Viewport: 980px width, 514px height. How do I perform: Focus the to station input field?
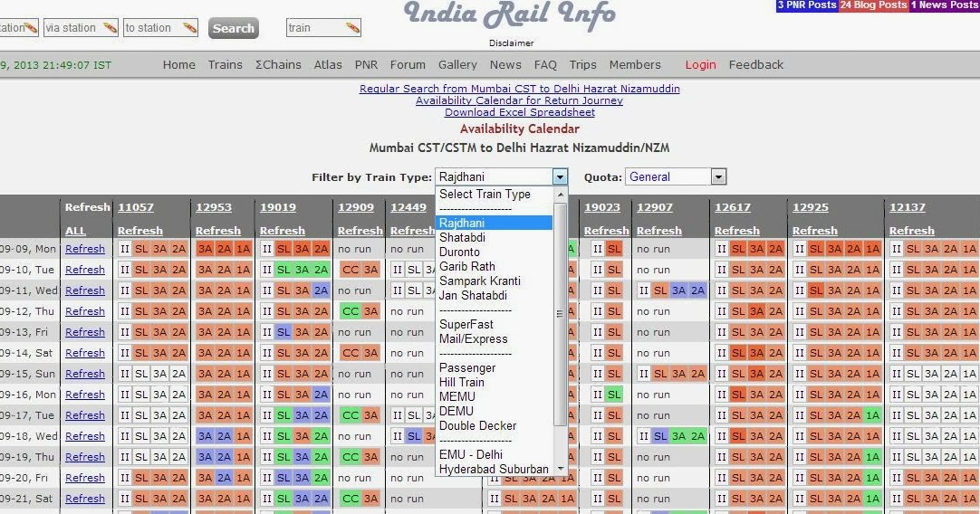[160, 28]
